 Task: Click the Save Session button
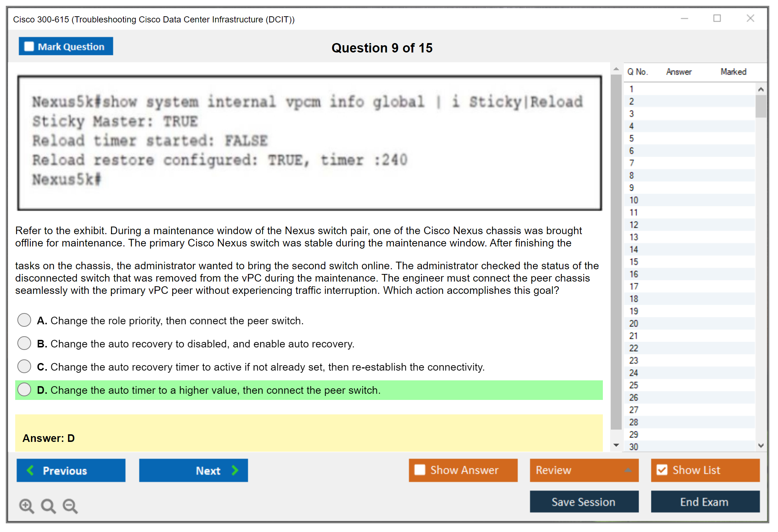pos(584,502)
